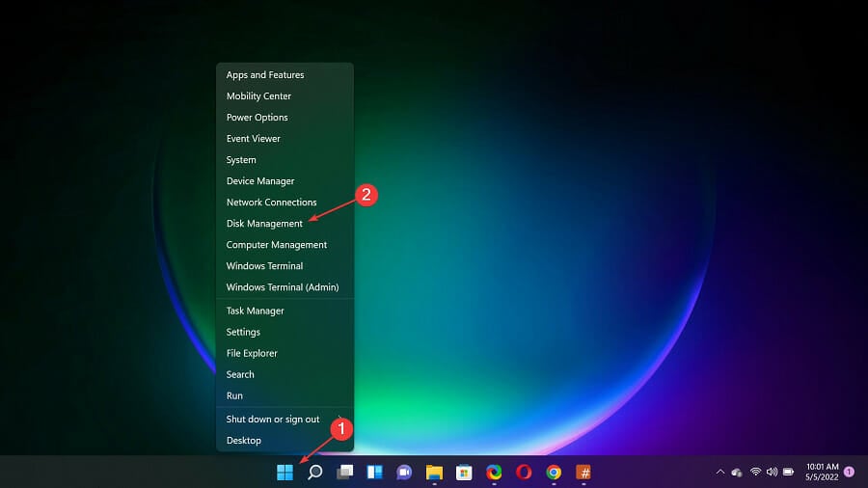Choose File Explorer in the menu
The height and width of the screenshot is (488, 868).
[285, 353]
